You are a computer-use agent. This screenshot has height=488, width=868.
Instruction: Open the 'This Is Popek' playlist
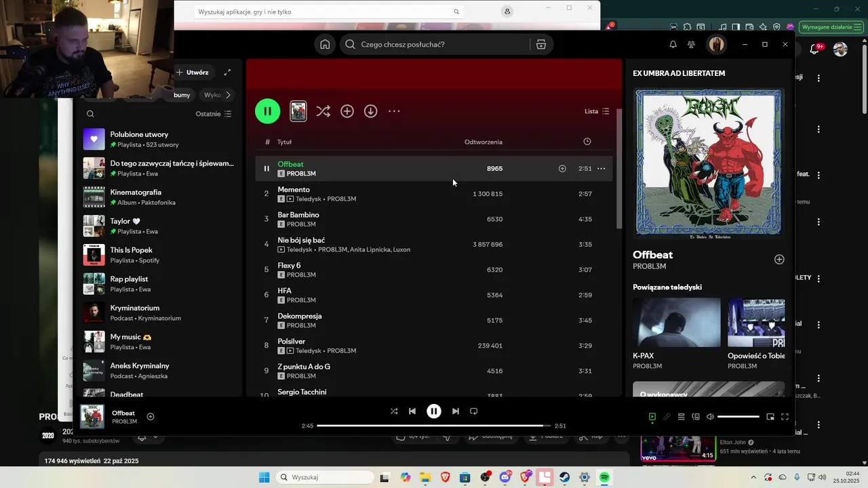[157, 255]
